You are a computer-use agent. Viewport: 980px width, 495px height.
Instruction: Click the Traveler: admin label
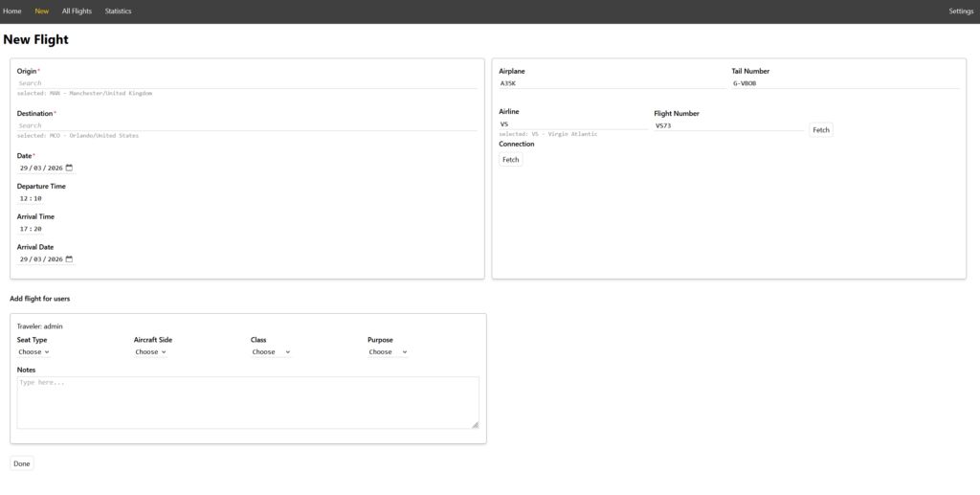[x=39, y=326]
